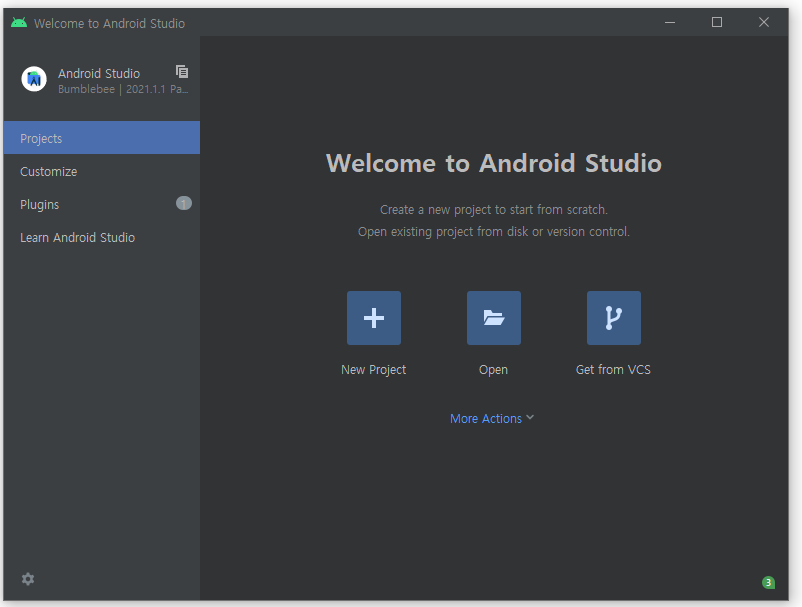Expand the More Actions dropdown
802x607 pixels.
pos(492,418)
